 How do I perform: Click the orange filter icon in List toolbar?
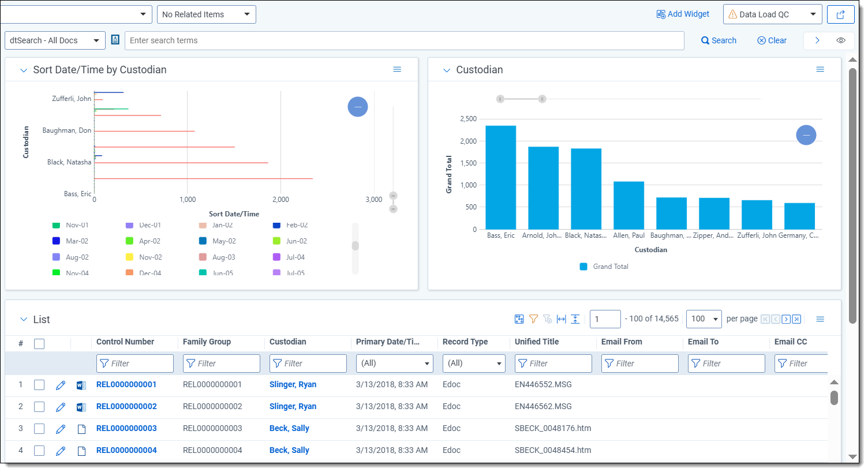533,319
